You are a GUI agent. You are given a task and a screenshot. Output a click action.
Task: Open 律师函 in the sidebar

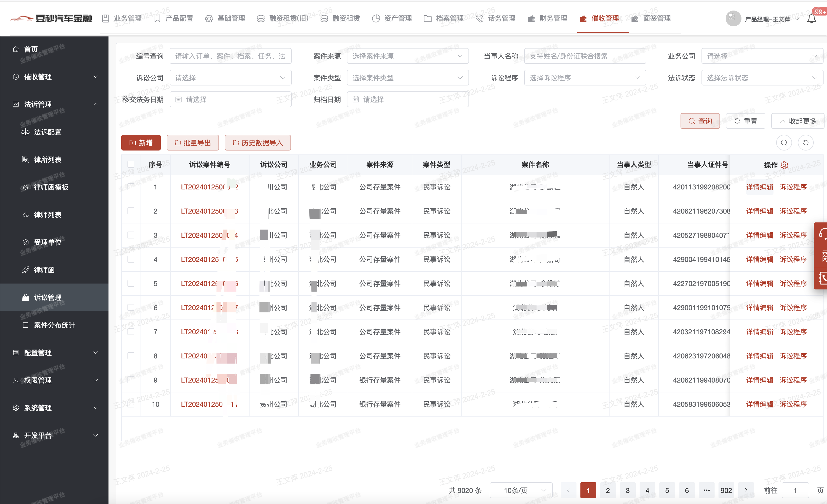coord(44,270)
